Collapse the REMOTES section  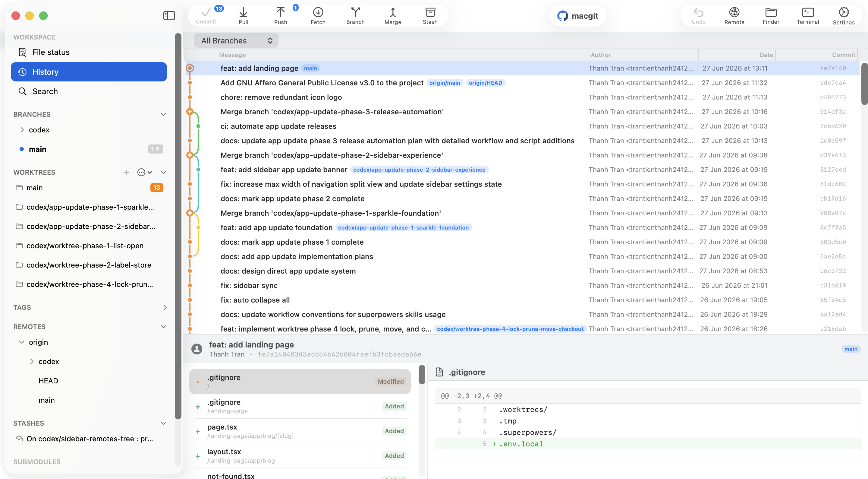(x=163, y=327)
